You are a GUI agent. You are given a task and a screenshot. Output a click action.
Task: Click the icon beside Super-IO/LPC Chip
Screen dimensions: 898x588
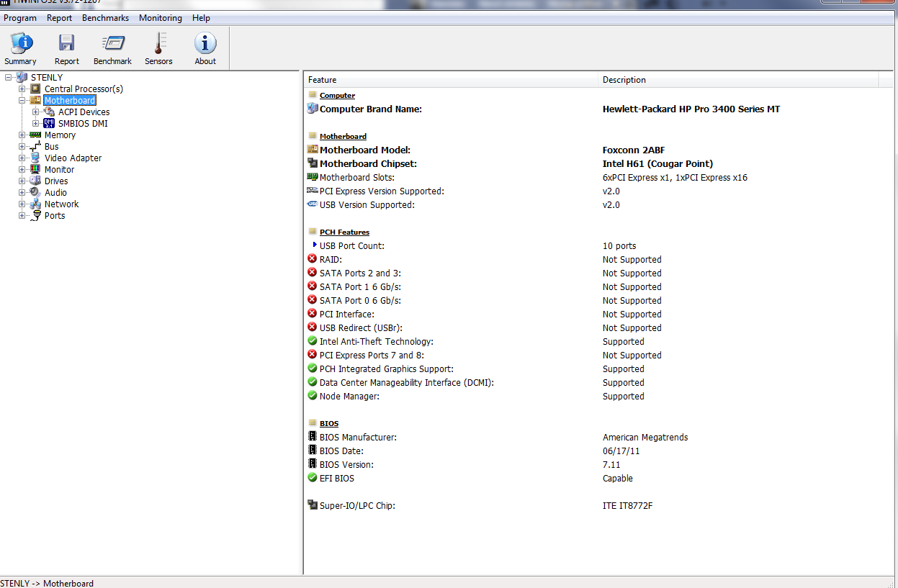pyautogui.click(x=312, y=505)
